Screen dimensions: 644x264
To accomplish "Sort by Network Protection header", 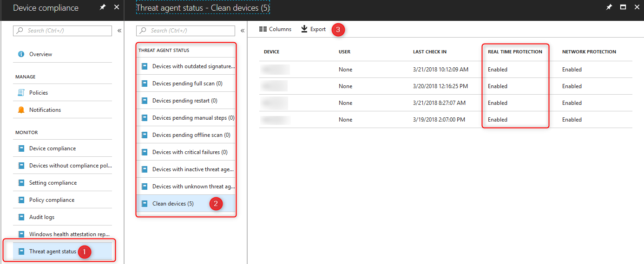I will coord(589,52).
